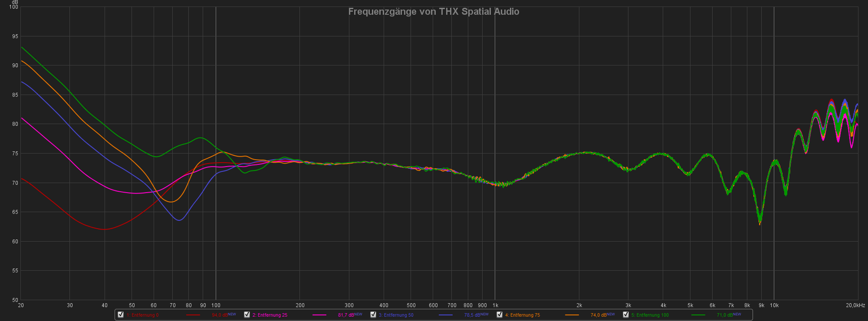
Task: Click the 20,0kHz axis end label
Action: point(855,305)
